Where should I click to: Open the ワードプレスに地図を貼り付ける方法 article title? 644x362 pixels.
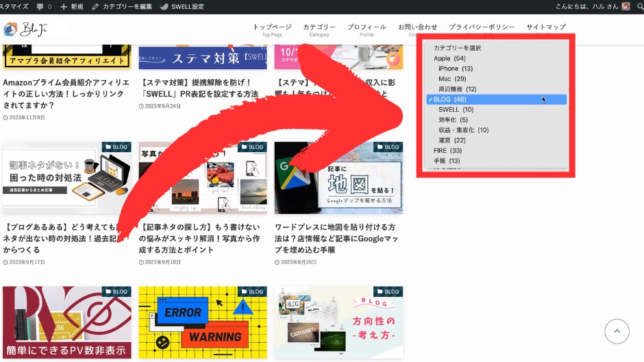tap(336, 239)
